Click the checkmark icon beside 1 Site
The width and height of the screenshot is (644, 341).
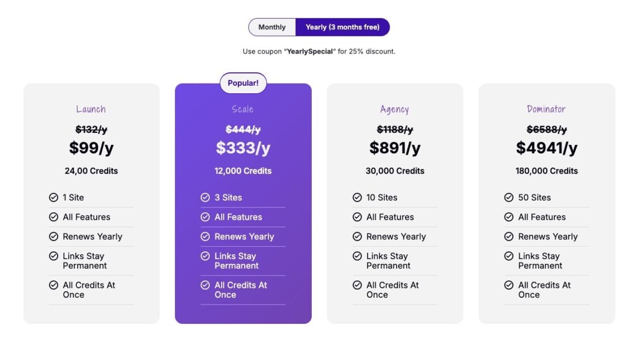54,197
